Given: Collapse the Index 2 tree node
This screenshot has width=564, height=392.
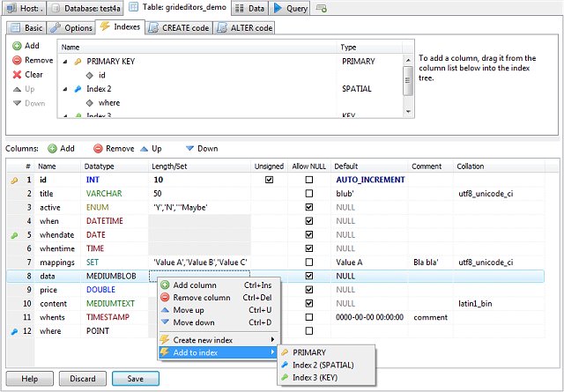Looking at the screenshot, I should click(66, 89).
